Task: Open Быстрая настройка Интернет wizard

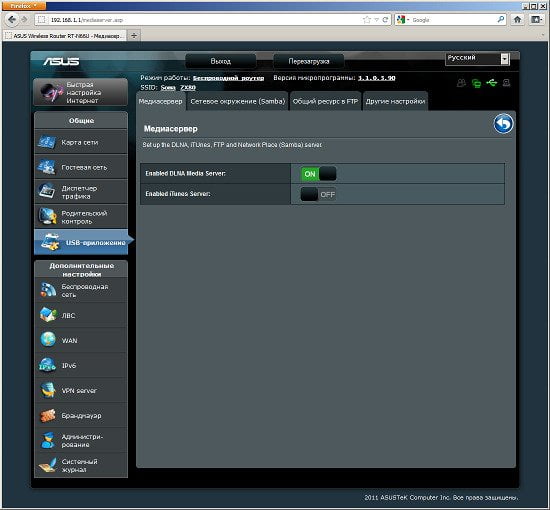Action: coord(81,92)
